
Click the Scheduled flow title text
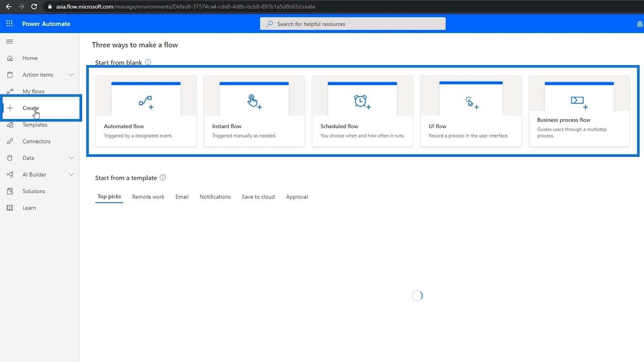[x=339, y=126]
